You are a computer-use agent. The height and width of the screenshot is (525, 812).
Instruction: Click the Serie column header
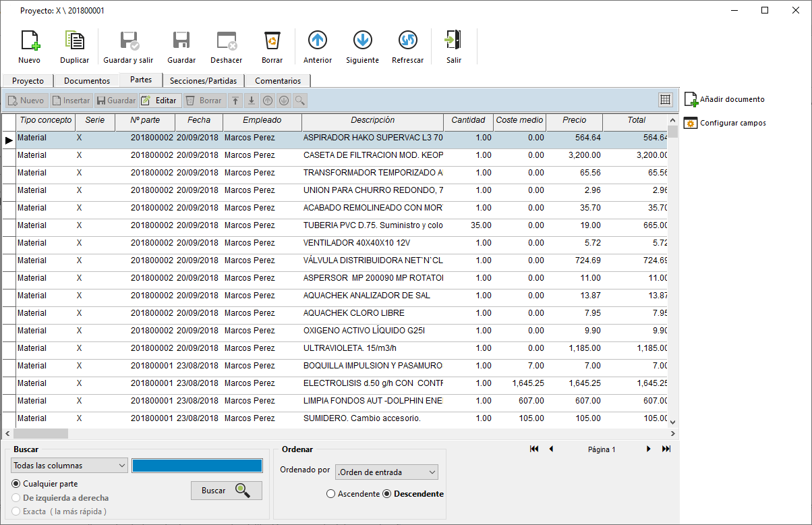(x=95, y=121)
